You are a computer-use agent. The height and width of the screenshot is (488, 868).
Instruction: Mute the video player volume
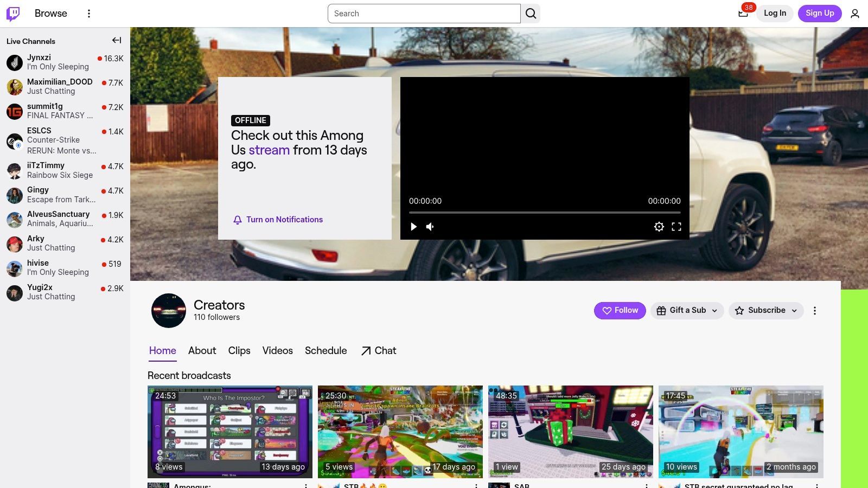point(430,227)
